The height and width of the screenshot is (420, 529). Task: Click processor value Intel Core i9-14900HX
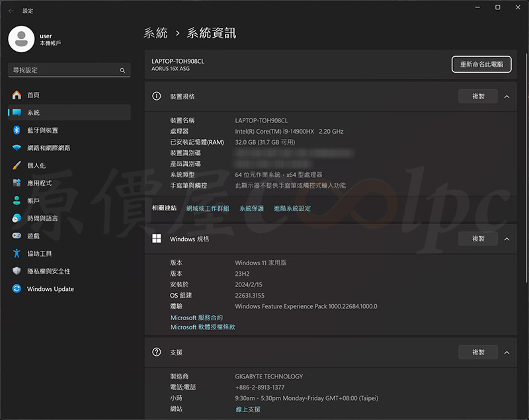pyautogui.click(x=289, y=131)
